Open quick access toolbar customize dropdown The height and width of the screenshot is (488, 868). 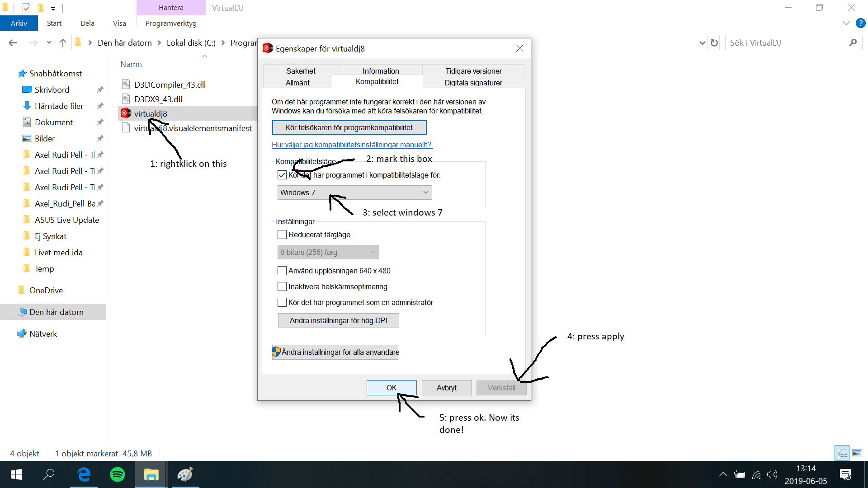[53, 8]
